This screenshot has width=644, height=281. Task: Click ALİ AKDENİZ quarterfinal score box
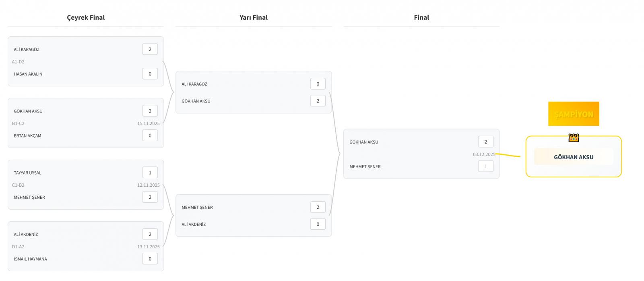(150, 234)
